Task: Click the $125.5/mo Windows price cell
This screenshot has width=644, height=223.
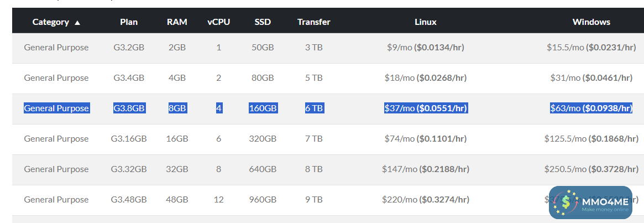Action: pyautogui.click(x=591, y=139)
